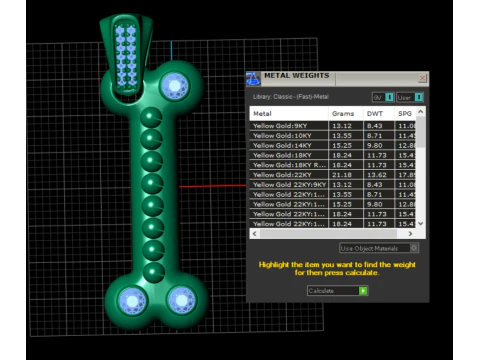
Task: Select the Yellow Gold:18KY row
Action: 332,155
